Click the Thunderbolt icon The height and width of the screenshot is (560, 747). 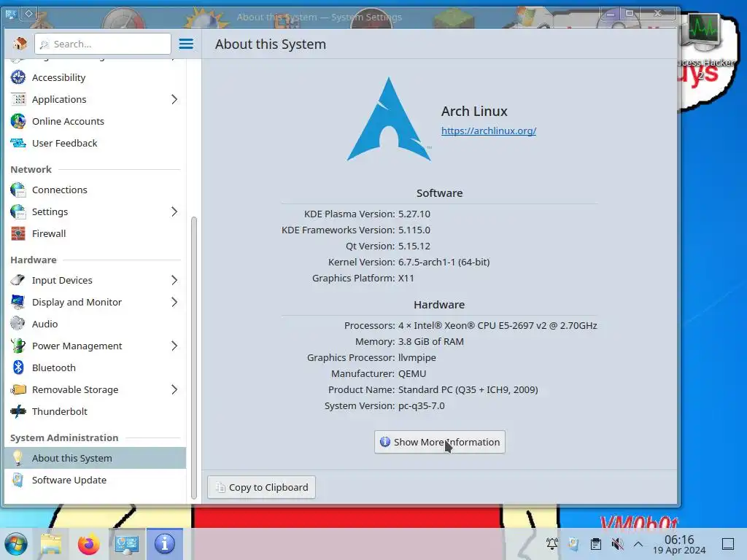[18, 411]
